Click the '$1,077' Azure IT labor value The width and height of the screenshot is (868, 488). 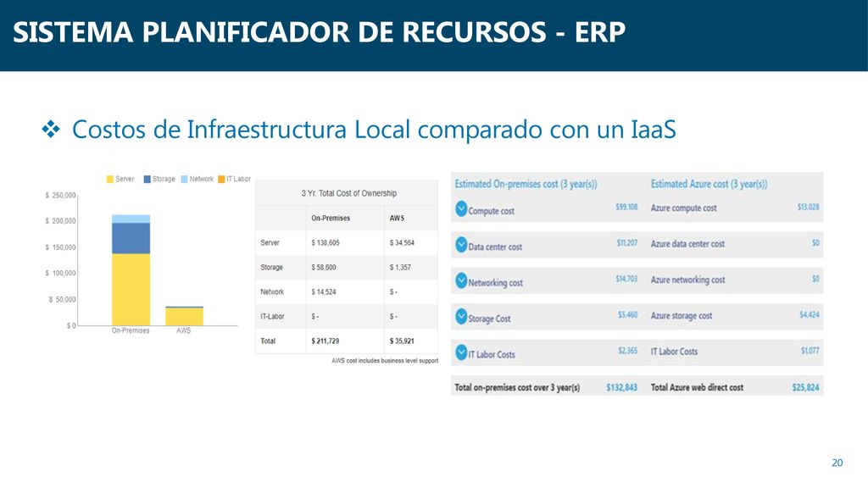(x=810, y=351)
